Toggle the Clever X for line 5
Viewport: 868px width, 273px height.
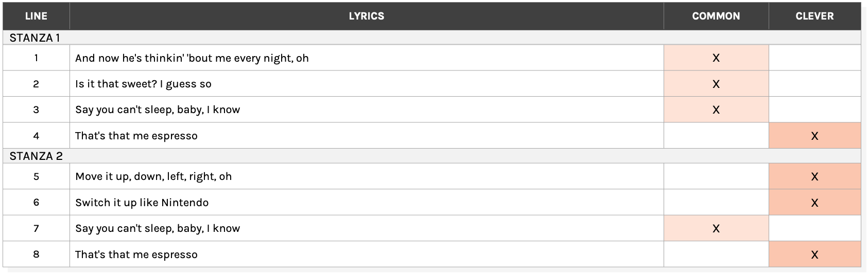814,176
